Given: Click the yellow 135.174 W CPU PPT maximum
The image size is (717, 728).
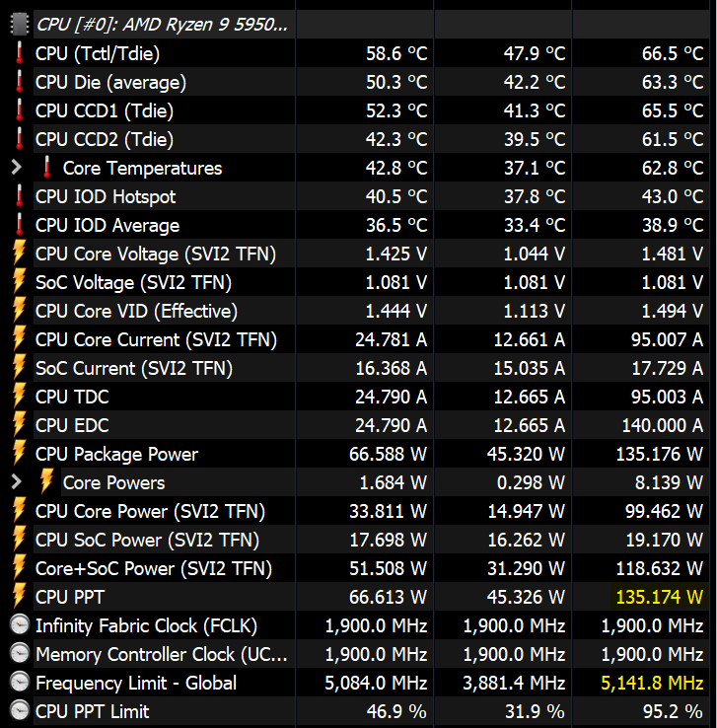Looking at the screenshot, I should 659,597.
